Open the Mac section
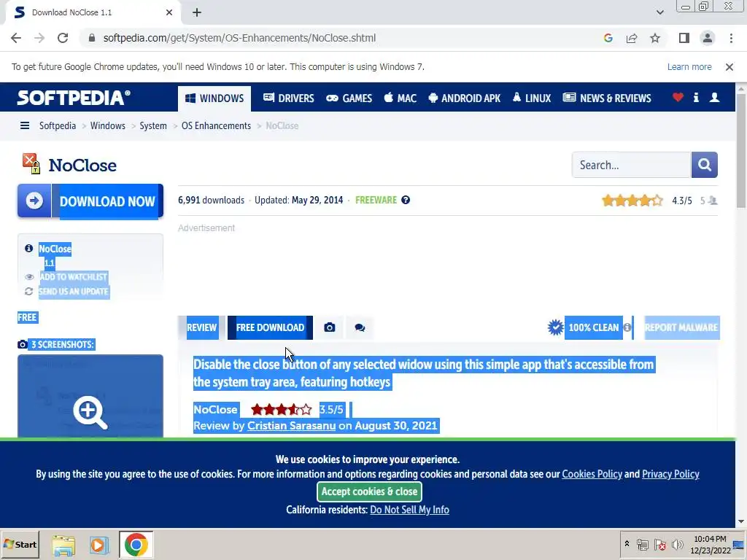 click(x=400, y=98)
